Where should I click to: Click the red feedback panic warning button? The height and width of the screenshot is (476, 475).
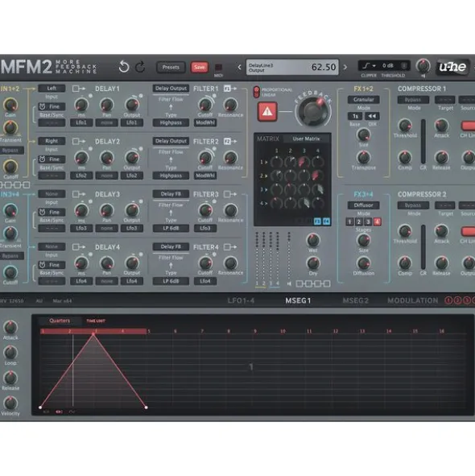coord(267,112)
